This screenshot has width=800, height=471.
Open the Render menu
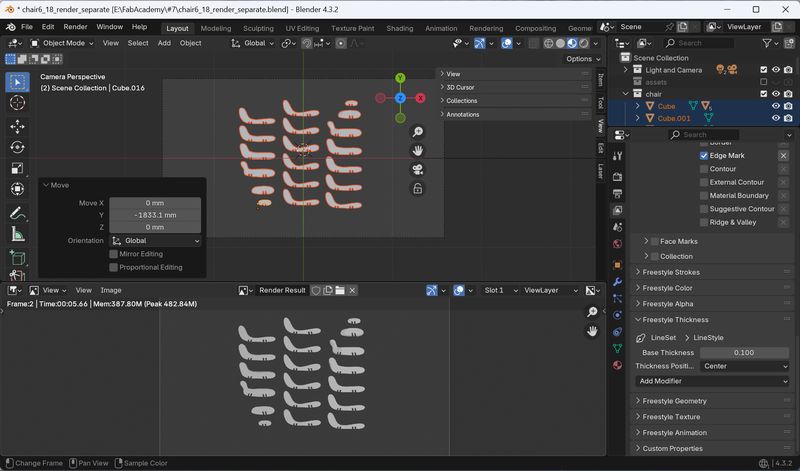pyautogui.click(x=76, y=27)
